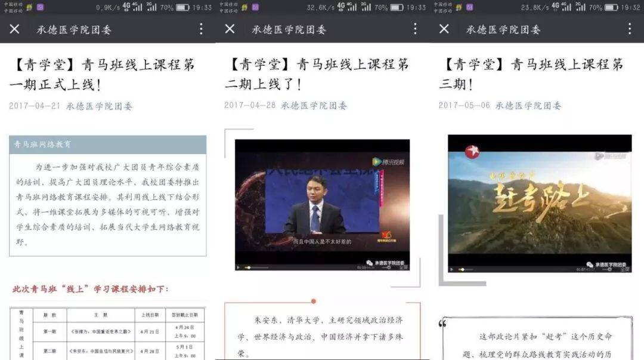Tap the 签到截止日期 column header in the table
This screenshot has width=644, height=360.
185,315
